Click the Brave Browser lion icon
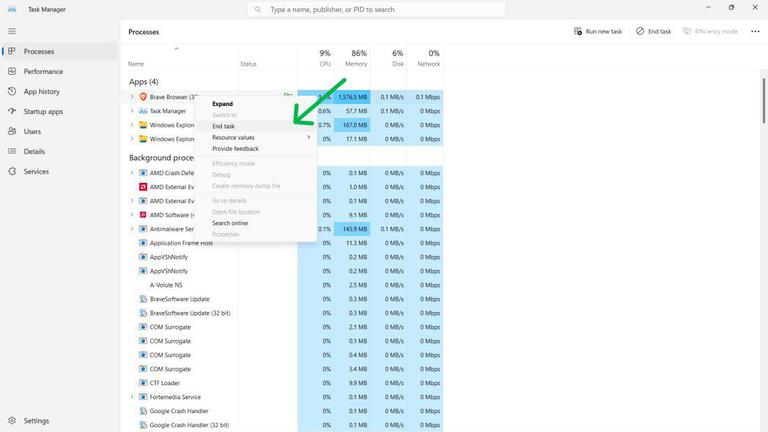 coord(143,97)
